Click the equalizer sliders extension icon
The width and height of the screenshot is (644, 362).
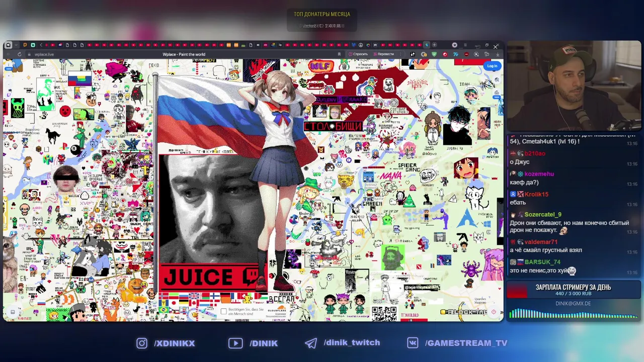click(x=413, y=54)
